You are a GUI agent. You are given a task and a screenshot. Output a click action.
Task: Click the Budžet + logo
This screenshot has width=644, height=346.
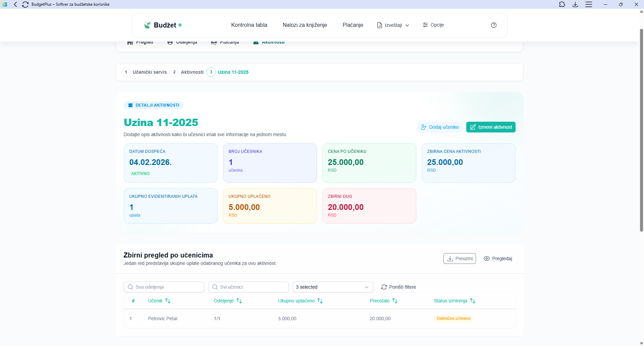[163, 25]
